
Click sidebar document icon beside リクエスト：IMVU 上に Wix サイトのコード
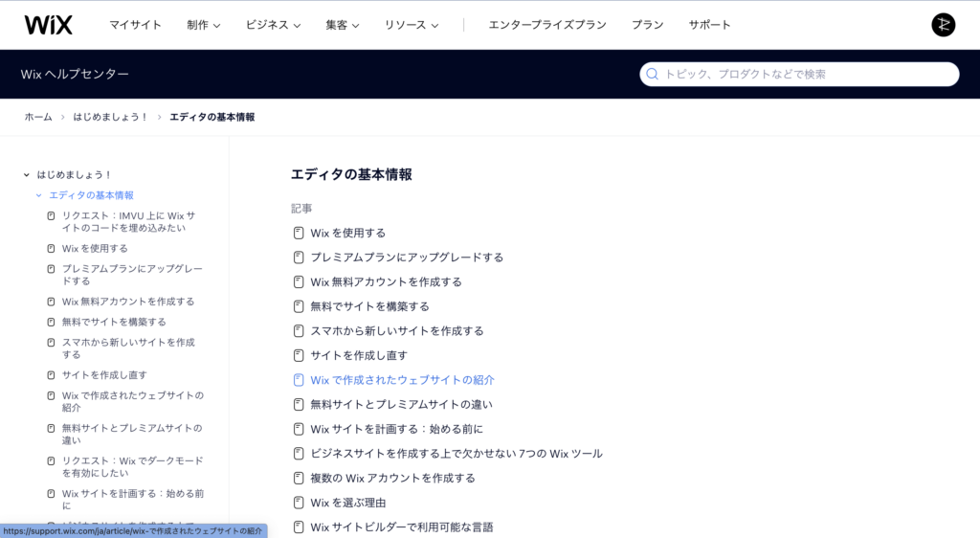point(52,216)
